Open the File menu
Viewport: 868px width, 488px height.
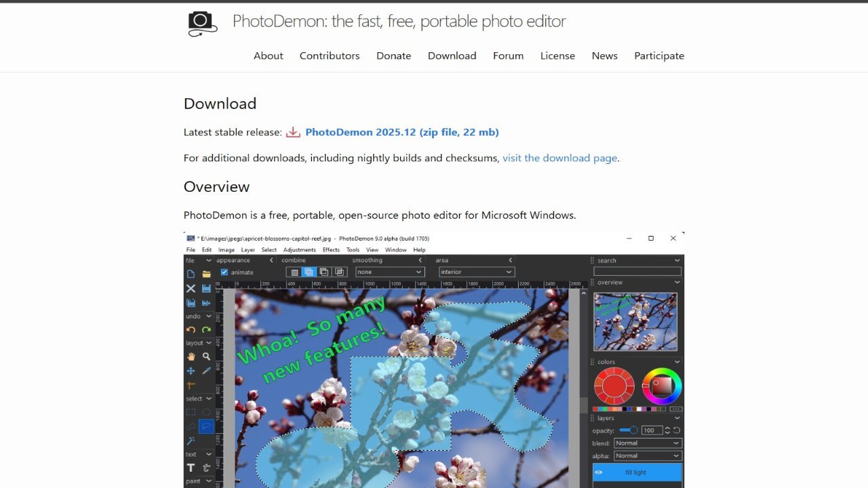point(191,250)
